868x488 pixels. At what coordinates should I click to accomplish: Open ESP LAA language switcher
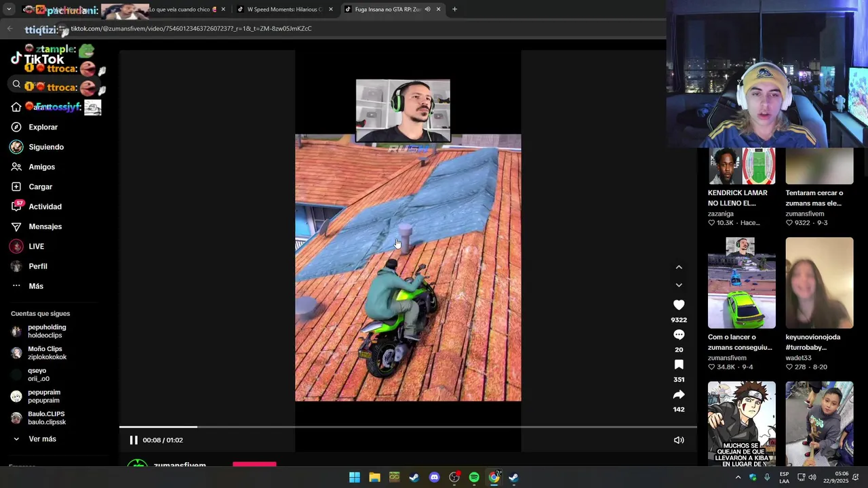tap(784, 477)
